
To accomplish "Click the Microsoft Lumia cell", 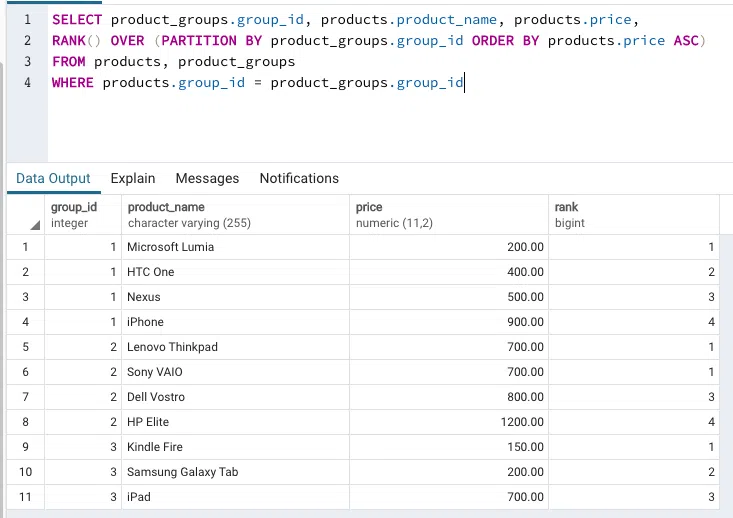I will (235, 247).
